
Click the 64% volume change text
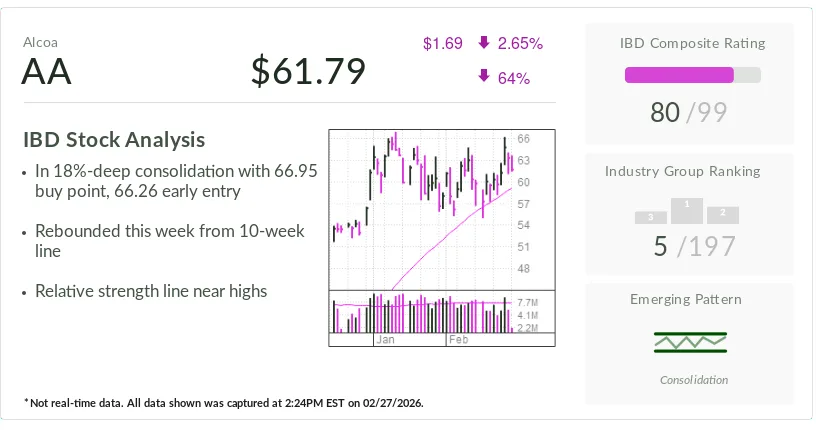pos(513,77)
